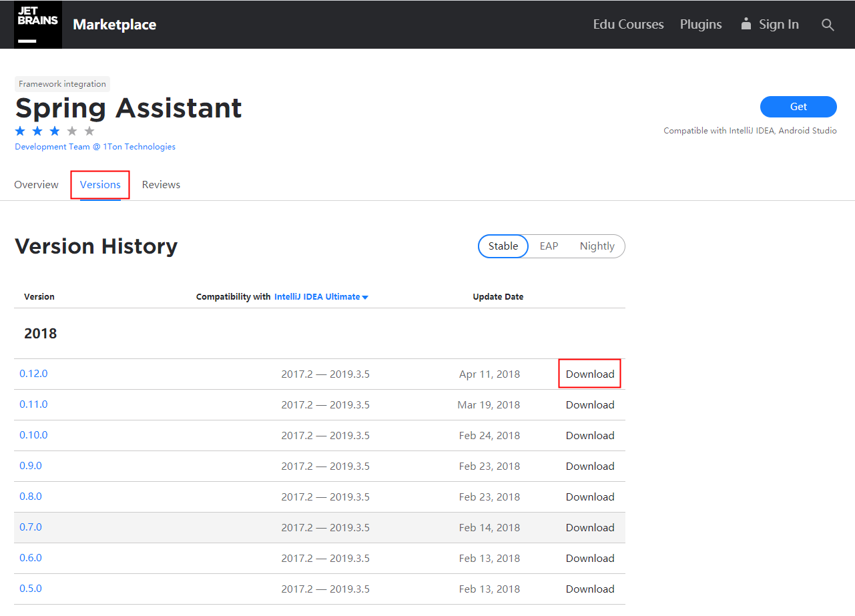The image size is (855, 616).
Task: Click the third star of the plugin rating
Action: click(54, 131)
